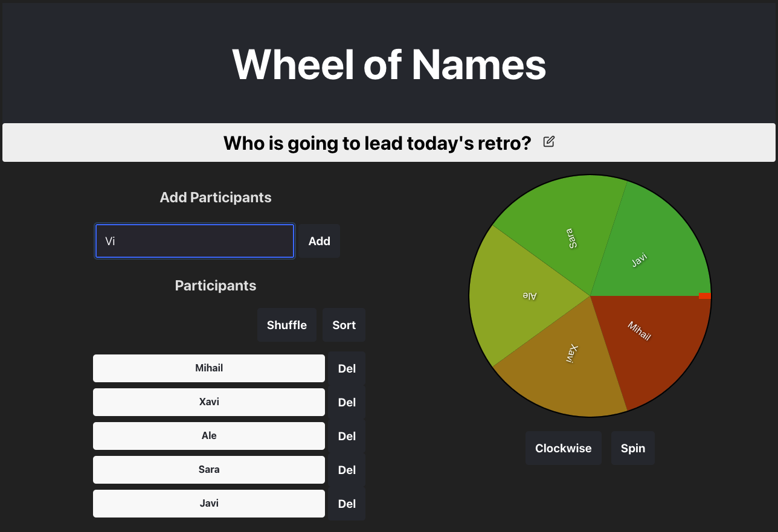778x532 pixels.
Task: Click the "Who is going to lead today's retro?" title
Action: pos(377,143)
